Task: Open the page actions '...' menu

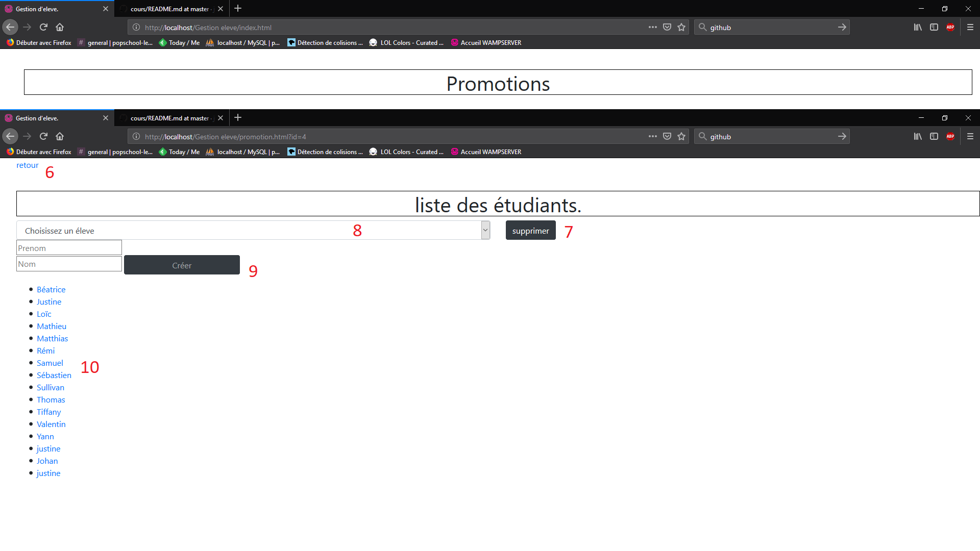Action: 653,136
